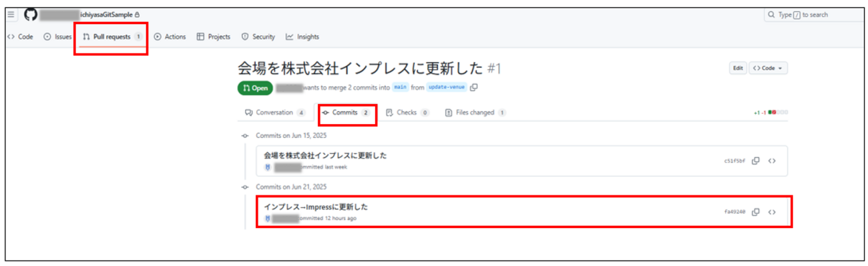Click the Commits on Jun 15, 2025 heading
Screen dimensions: 868x266
point(291,135)
